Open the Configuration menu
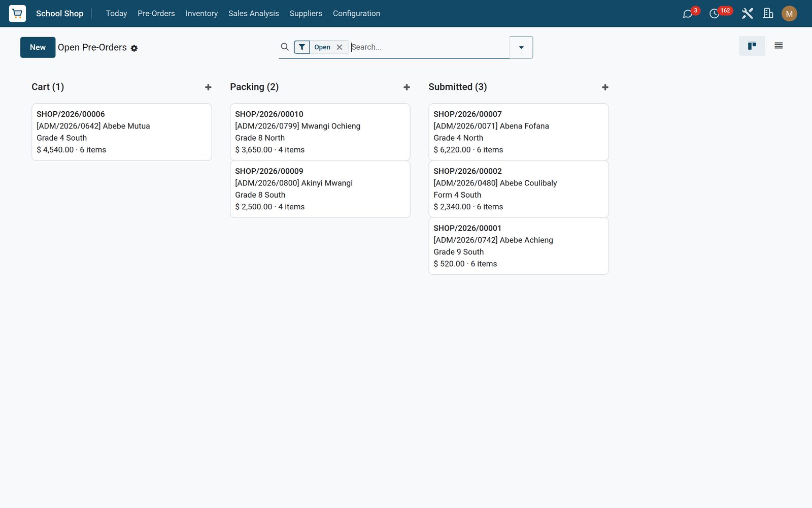812x508 pixels. pyautogui.click(x=356, y=14)
